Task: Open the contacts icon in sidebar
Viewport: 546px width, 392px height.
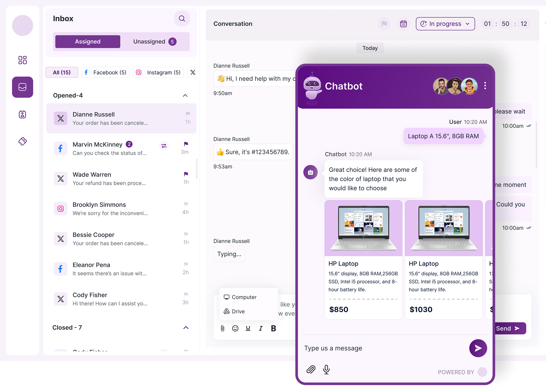Action: click(x=23, y=114)
